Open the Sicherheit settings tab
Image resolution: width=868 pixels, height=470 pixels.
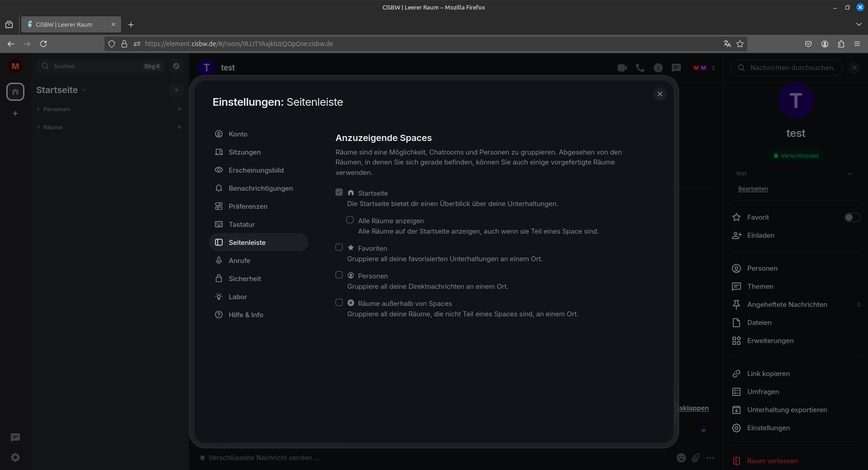[x=245, y=279]
